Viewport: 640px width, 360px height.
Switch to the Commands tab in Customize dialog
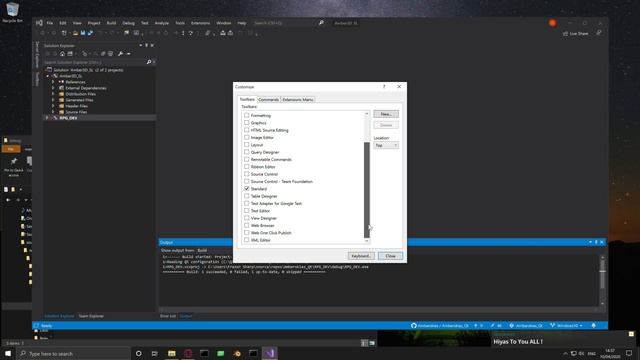(269, 100)
